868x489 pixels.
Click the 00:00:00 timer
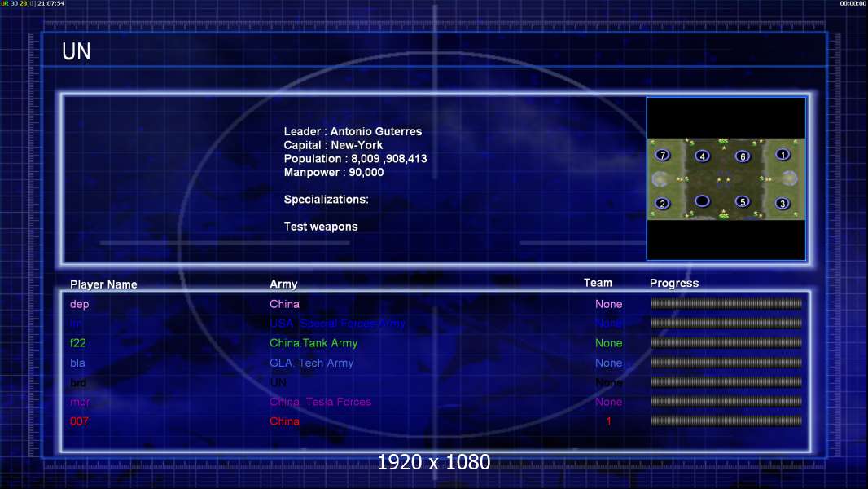853,3
